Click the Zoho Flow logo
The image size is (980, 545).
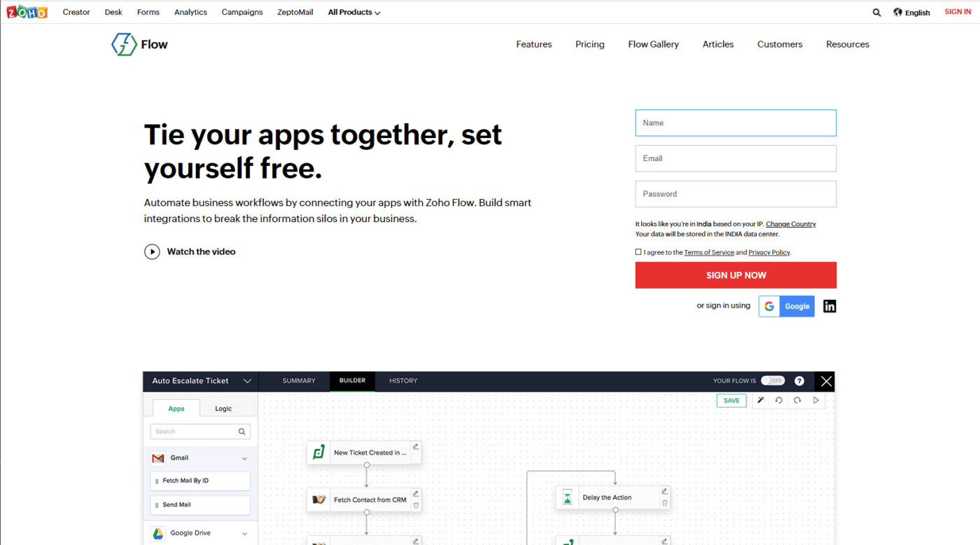pyautogui.click(x=139, y=44)
